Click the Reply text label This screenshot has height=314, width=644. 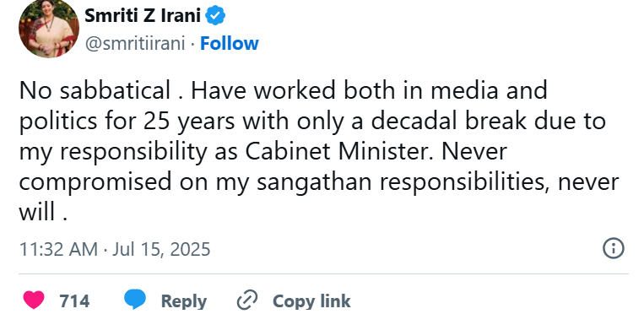[184, 300]
